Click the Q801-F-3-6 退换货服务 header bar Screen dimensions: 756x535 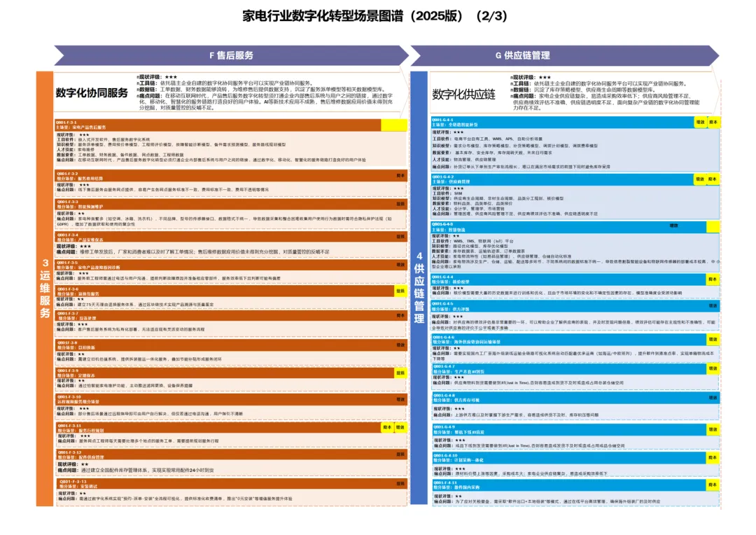pos(231,291)
